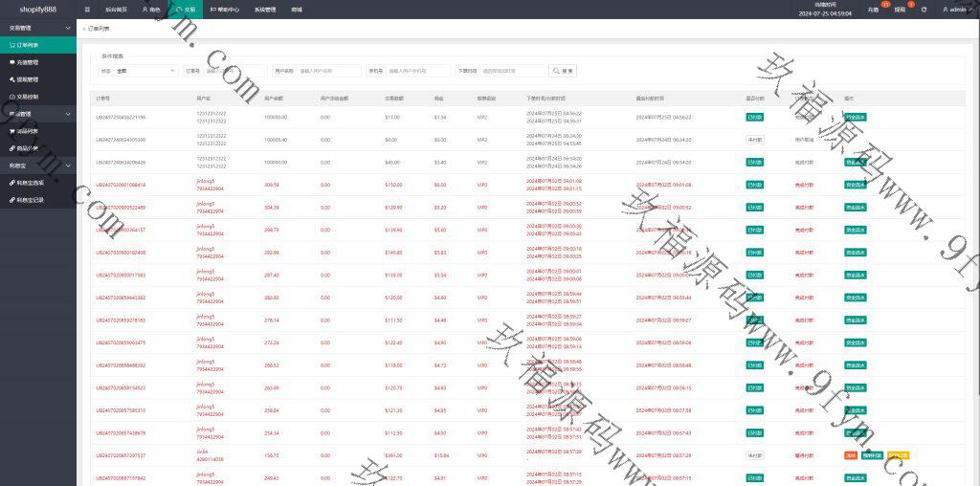
Task: Open 交易控制 in the left sidebar
Action: coord(27,97)
